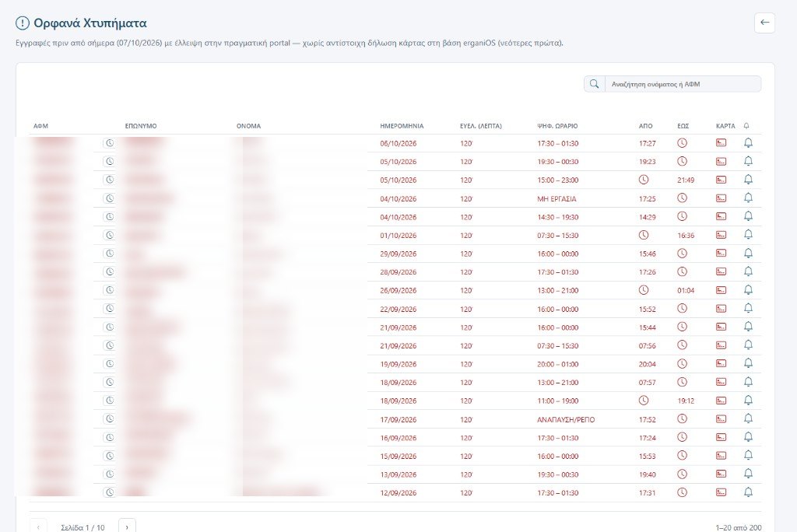The image size is (797, 532).
Task: Open the card icon in the 01/10/2026 row
Action: [721, 235]
